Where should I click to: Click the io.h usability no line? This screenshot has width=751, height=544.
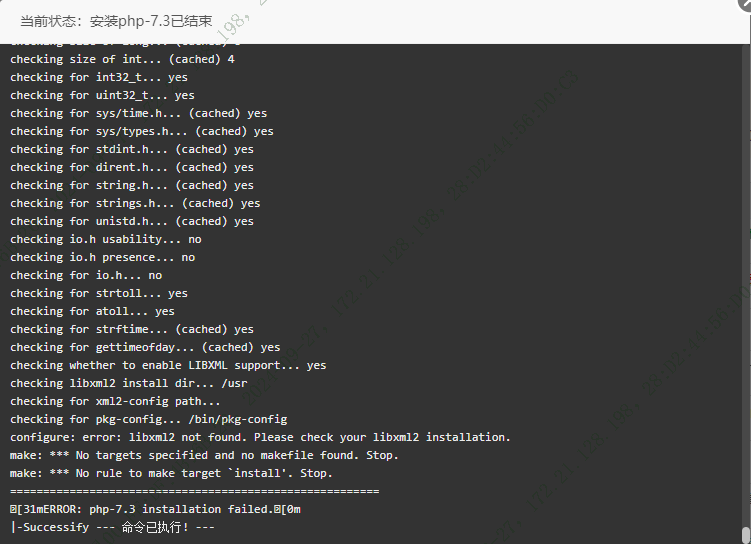106,239
